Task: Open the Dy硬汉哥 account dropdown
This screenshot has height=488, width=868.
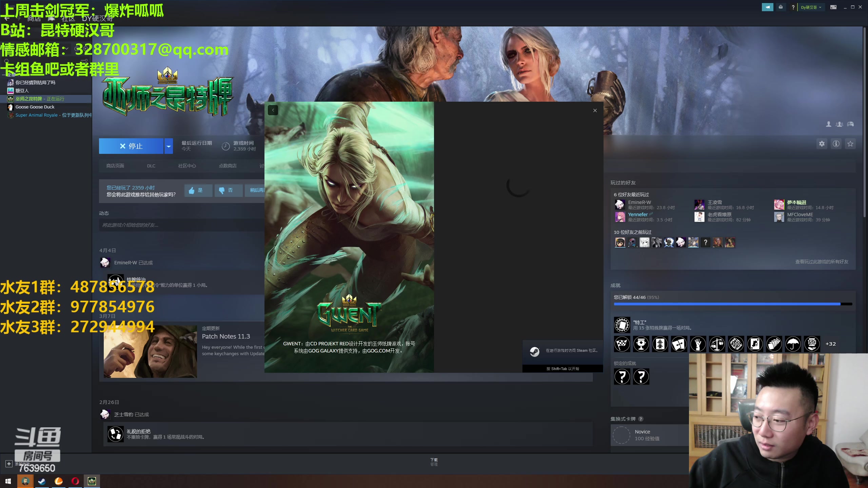Action: [x=811, y=7]
